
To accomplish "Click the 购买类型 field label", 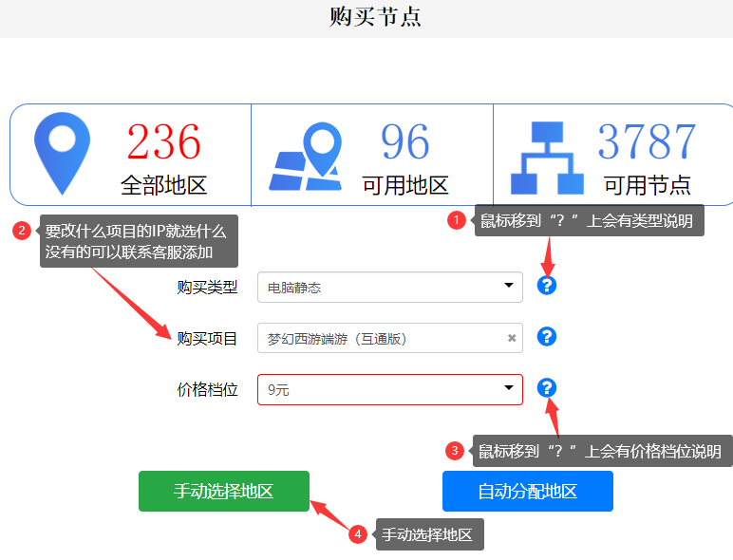I will [207, 287].
